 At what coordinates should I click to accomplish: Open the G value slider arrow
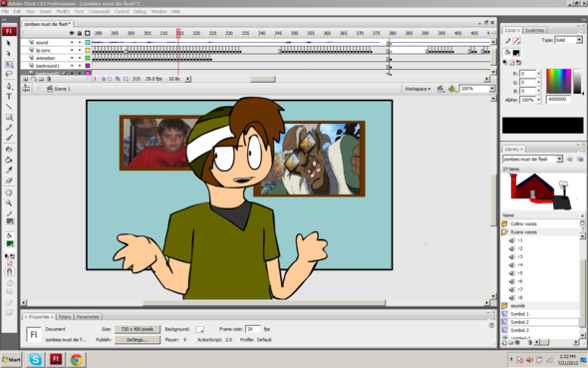coord(539,82)
